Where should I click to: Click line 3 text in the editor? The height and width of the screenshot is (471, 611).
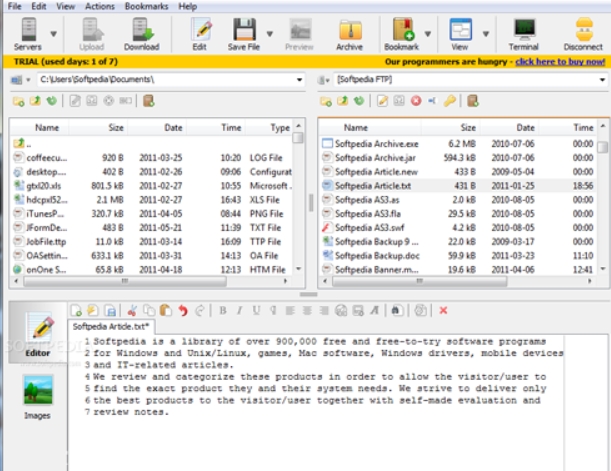pyautogui.click(x=163, y=365)
